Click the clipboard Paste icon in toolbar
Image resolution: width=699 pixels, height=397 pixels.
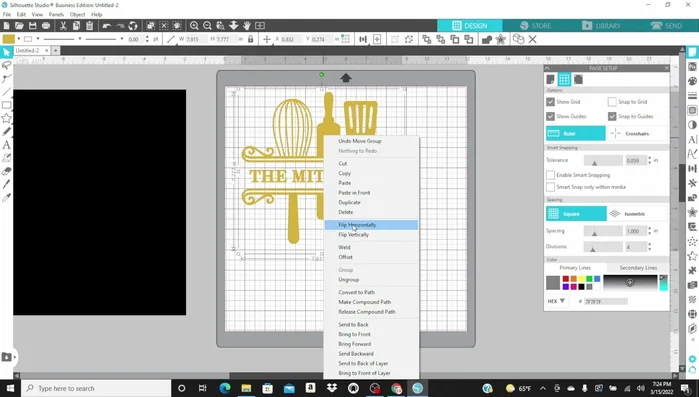click(89, 25)
